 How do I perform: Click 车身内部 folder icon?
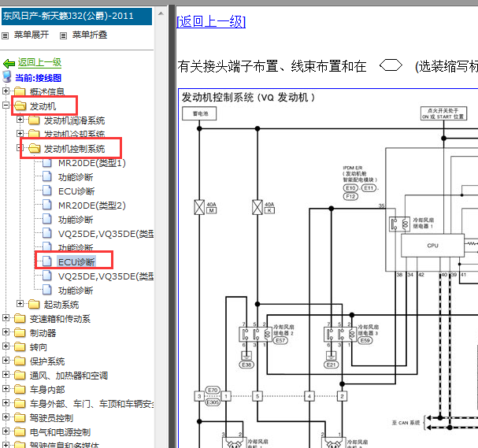tap(20, 389)
